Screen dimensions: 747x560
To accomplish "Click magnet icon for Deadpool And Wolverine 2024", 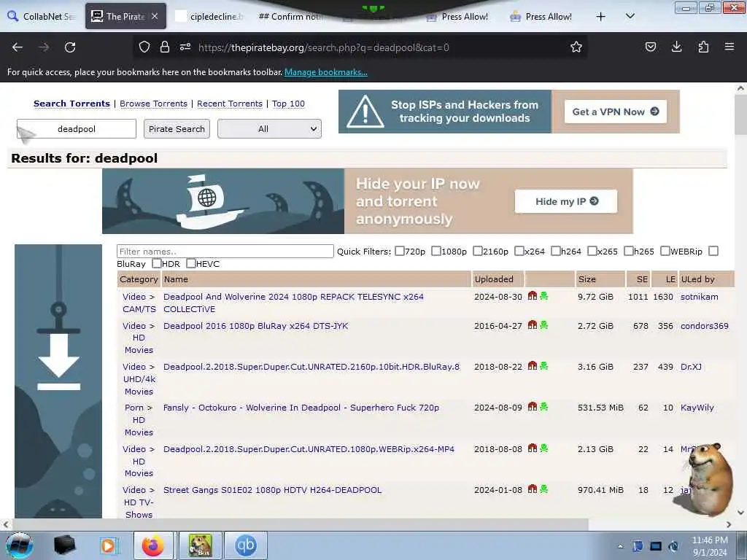I will [532, 296].
